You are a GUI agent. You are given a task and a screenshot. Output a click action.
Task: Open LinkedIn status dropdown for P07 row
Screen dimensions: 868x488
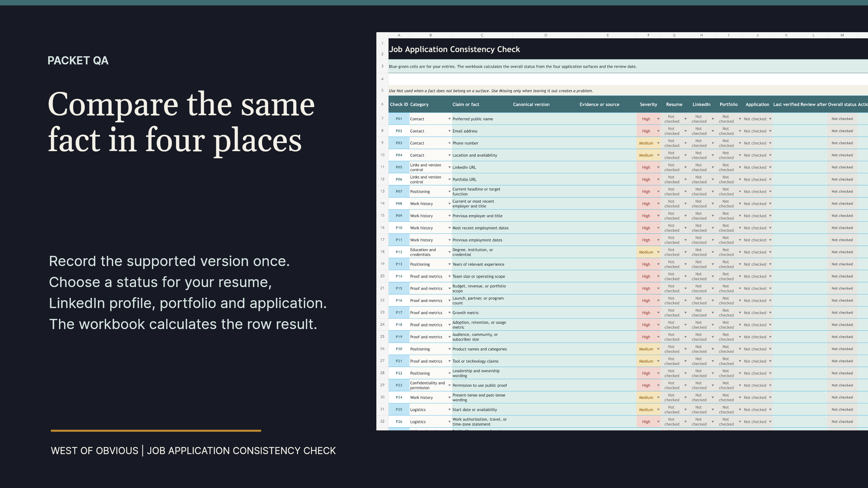[x=712, y=192]
